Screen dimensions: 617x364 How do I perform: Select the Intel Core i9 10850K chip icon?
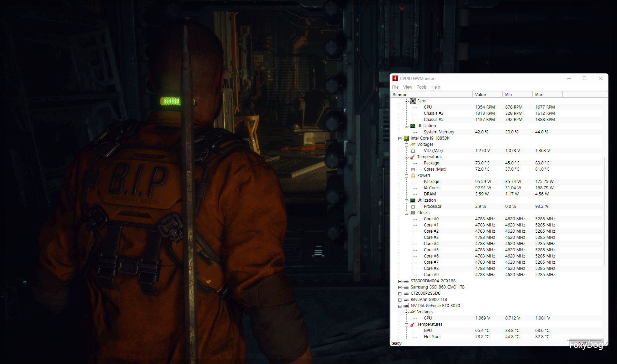(x=406, y=138)
